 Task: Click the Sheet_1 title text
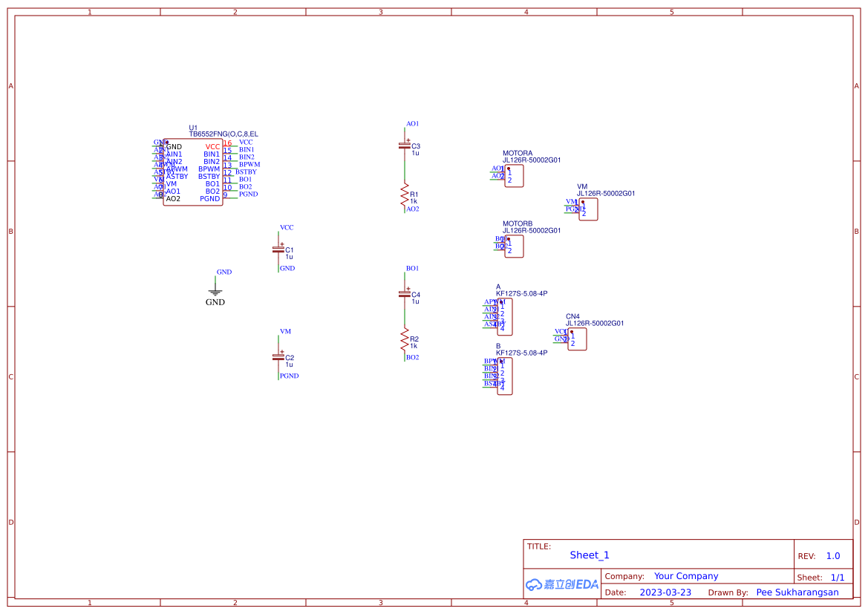pos(589,555)
